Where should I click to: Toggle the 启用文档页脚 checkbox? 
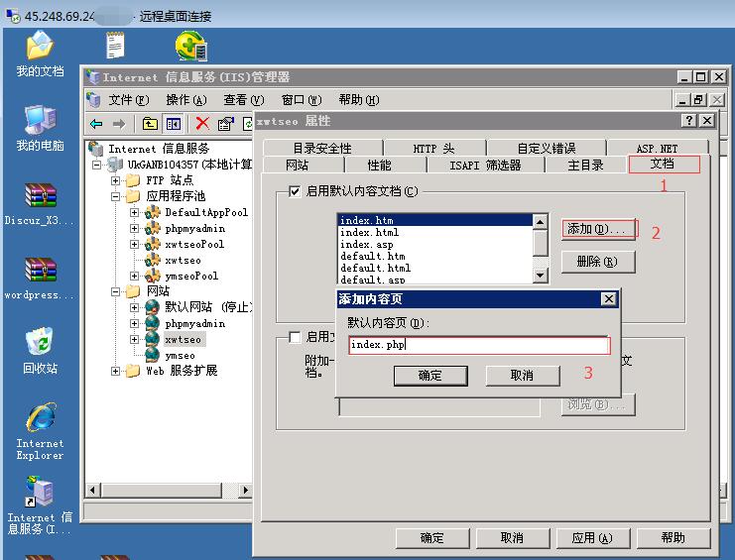(x=295, y=337)
